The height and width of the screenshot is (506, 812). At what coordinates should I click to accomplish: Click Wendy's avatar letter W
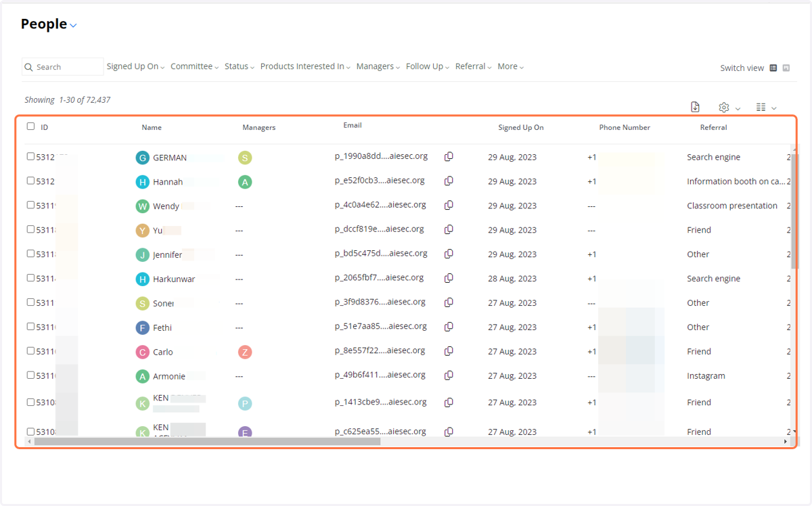[142, 206]
